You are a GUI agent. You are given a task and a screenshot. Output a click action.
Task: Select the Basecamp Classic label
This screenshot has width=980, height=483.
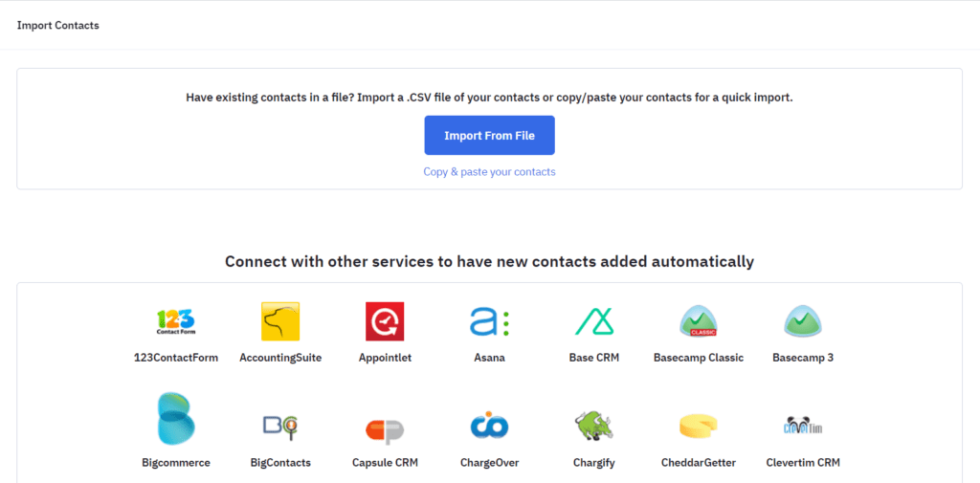click(x=699, y=358)
